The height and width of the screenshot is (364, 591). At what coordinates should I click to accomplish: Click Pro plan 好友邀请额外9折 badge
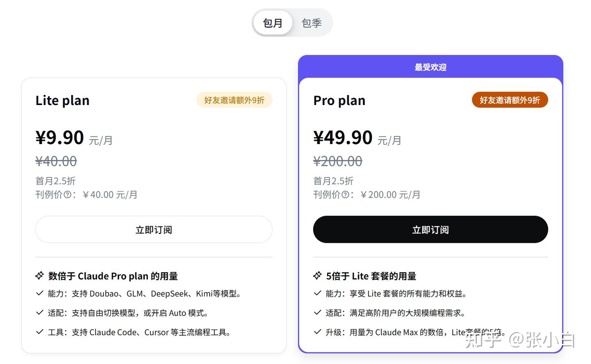(x=509, y=100)
